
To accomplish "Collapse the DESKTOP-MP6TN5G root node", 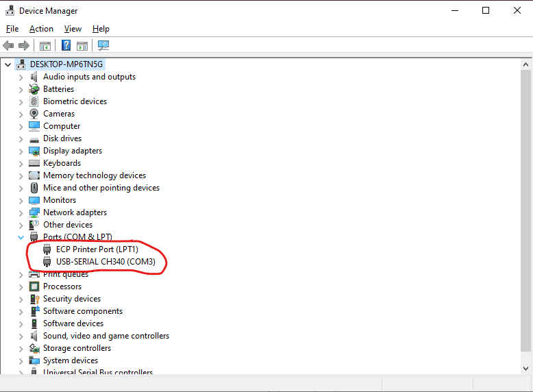I will pyautogui.click(x=8, y=64).
